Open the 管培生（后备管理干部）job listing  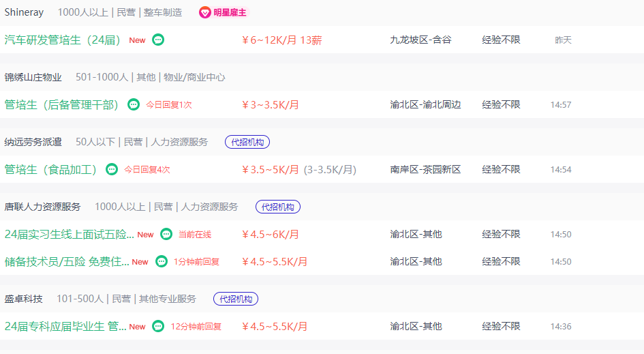click(x=61, y=105)
